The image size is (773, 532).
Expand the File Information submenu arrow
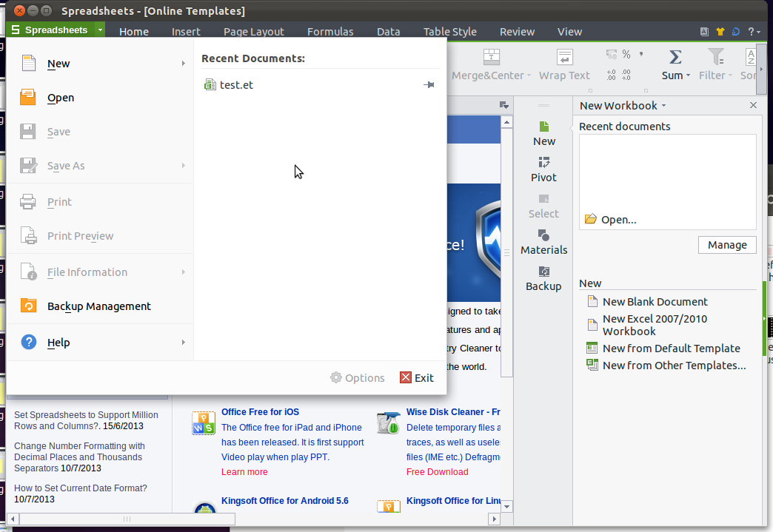click(x=183, y=272)
